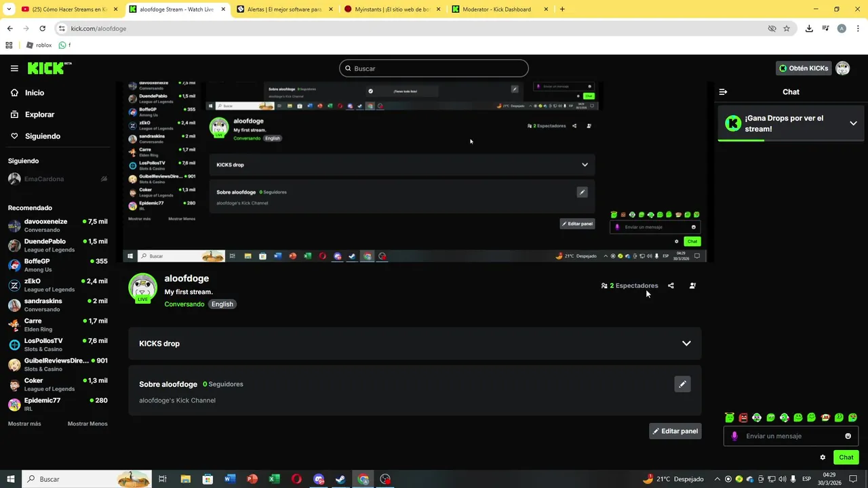Open the user icon beside share
The width and height of the screenshot is (868, 488).
[x=692, y=285]
